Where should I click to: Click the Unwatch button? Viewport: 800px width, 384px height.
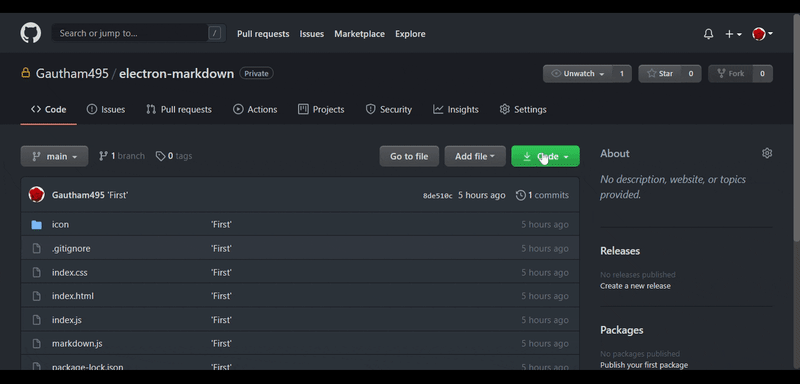pos(577,73)
